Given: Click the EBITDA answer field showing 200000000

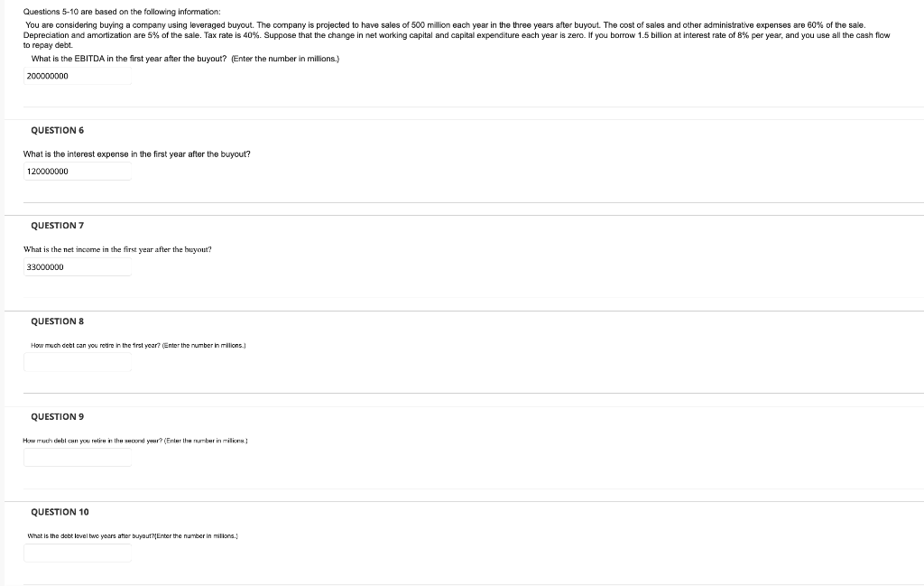Looking at the screenshot, I should pyautogui.click(x=77, y=76).
